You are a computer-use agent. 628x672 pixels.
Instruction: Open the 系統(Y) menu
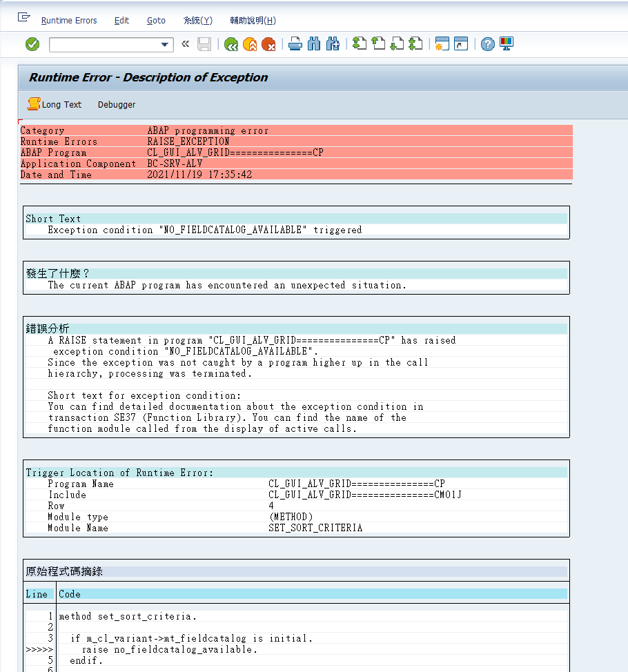coord(197,21)
